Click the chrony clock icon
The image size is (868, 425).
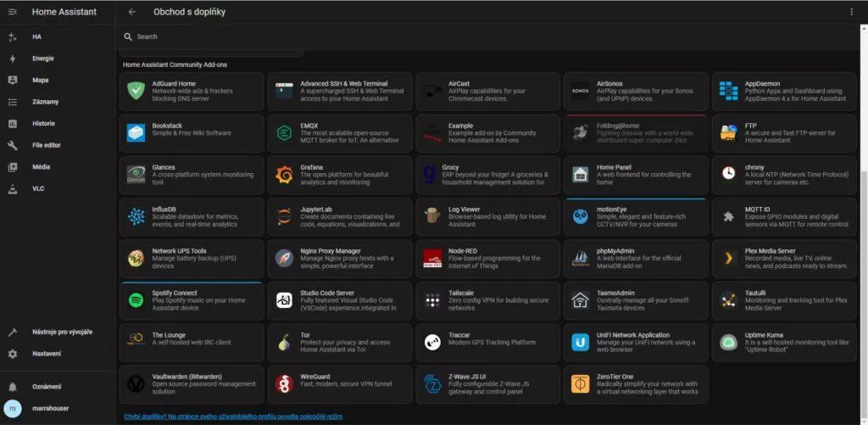click(728, 173)
